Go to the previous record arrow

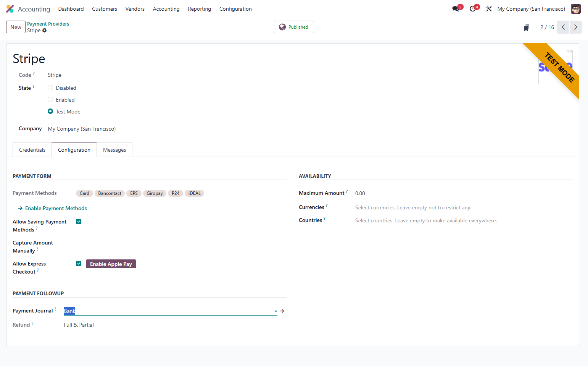pos(563,27)
